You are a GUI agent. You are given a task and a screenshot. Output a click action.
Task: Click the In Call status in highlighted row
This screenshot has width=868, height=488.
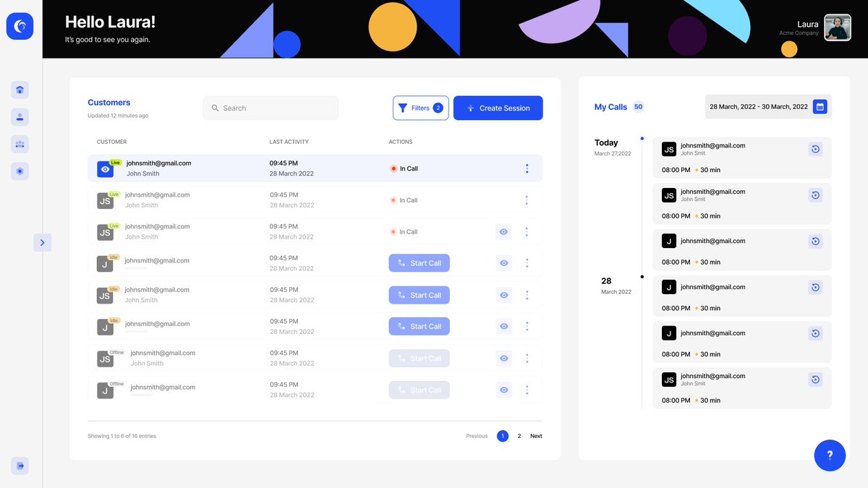pos(404,168)
